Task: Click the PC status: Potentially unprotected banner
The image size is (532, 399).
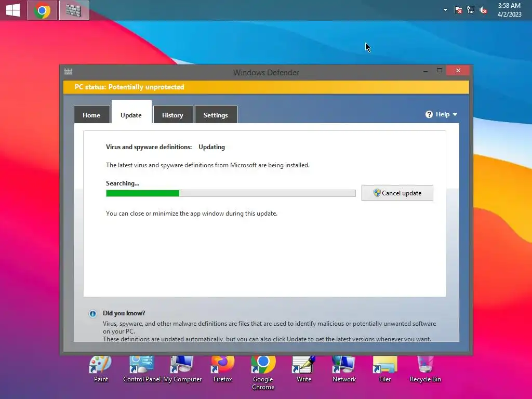Action: [x=267, y=87]
